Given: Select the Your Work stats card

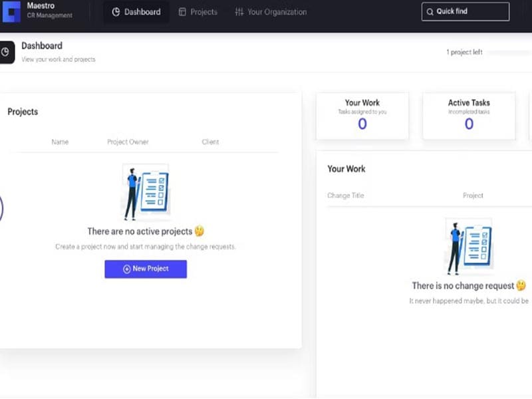Looking at the screenshot, I should click(362, 116).
